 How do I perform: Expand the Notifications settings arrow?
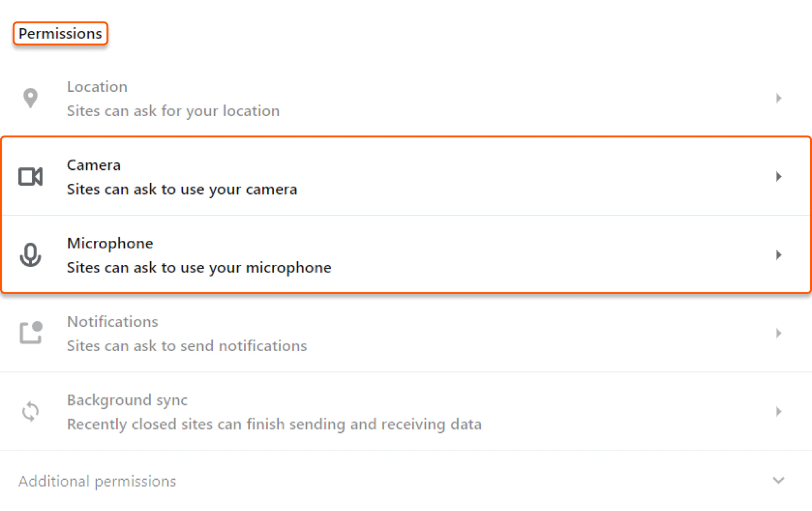point(779,333)
